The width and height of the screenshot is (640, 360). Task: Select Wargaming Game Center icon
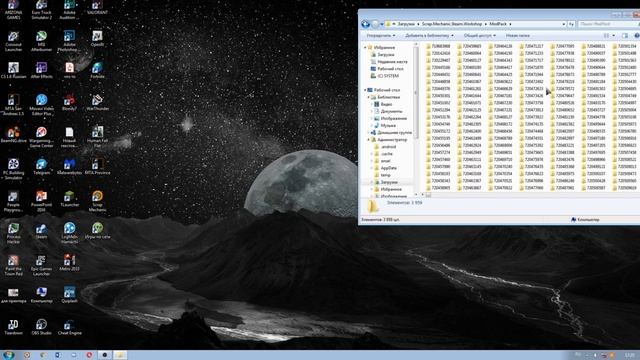(41, 137)
